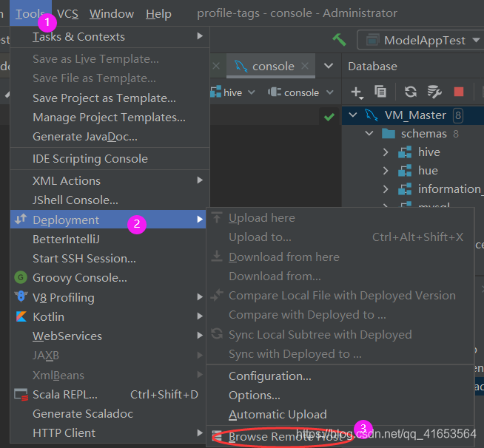Click the Database panel title
The image size is (484, 448).
pyautogui.click(x=372, y=66)
